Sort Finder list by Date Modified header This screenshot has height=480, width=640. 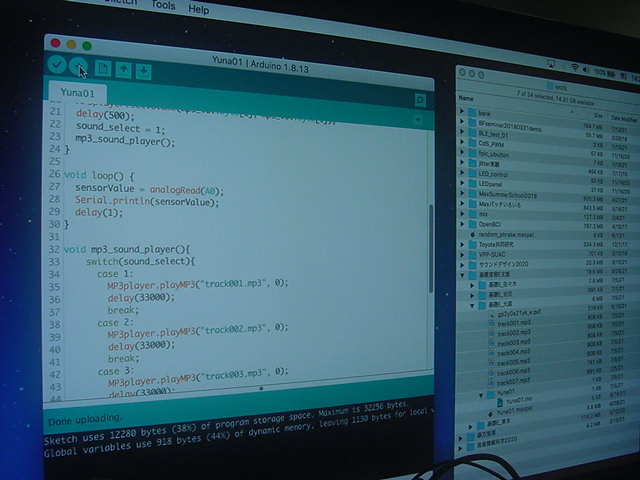pyautogui.click(x=624, y=119)
